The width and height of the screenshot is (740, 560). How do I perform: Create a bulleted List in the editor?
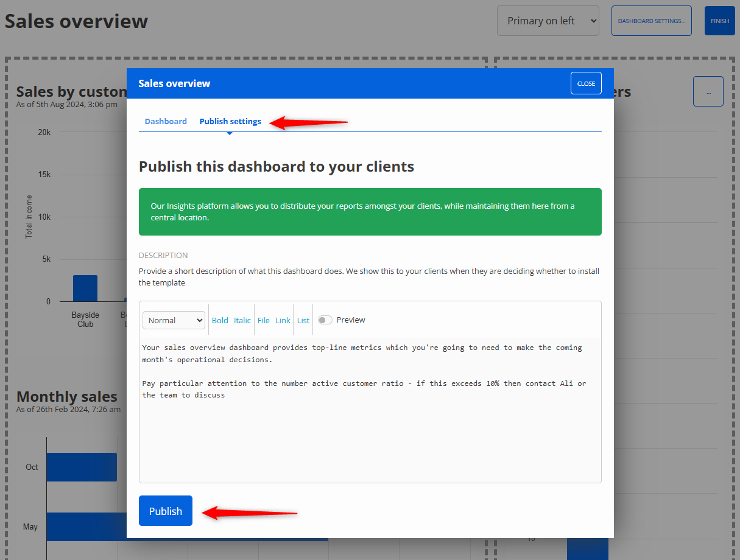(303, 320)
